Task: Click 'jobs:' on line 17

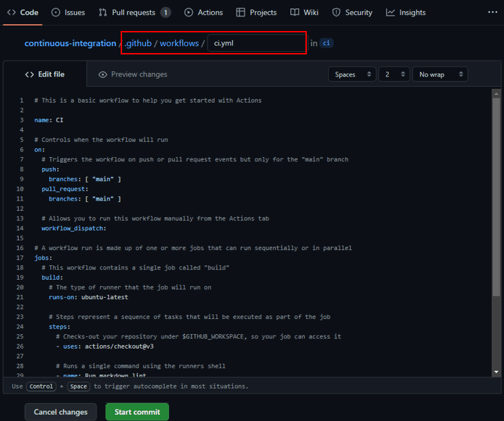Action: pyautogui.click(x=43, y=258)
